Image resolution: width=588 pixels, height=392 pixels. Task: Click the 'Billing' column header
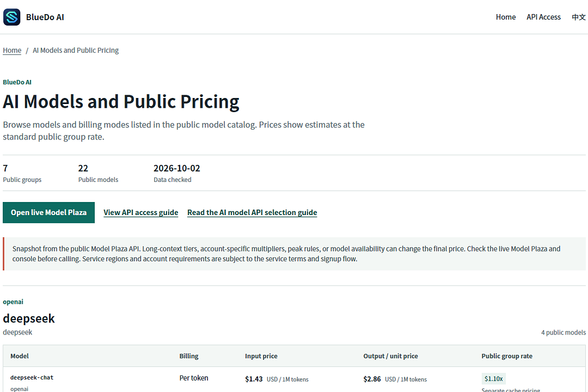click(x=188, y=356)
